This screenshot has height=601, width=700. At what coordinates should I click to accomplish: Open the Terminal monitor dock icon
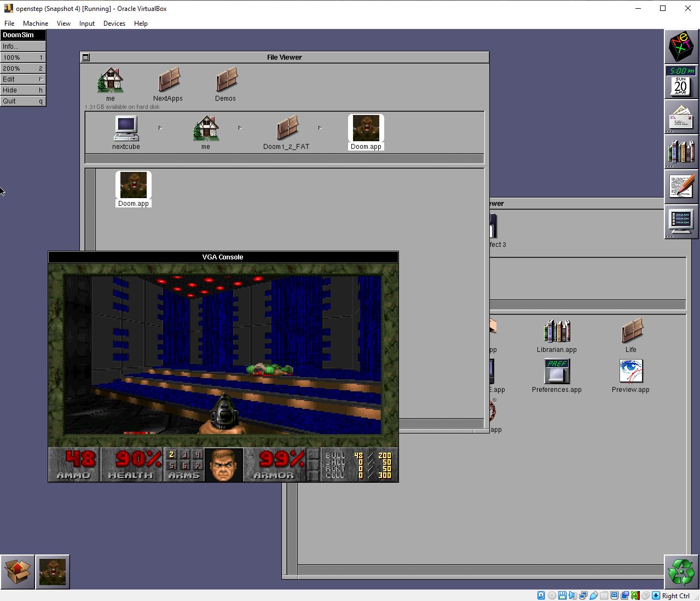pos(681,221)
